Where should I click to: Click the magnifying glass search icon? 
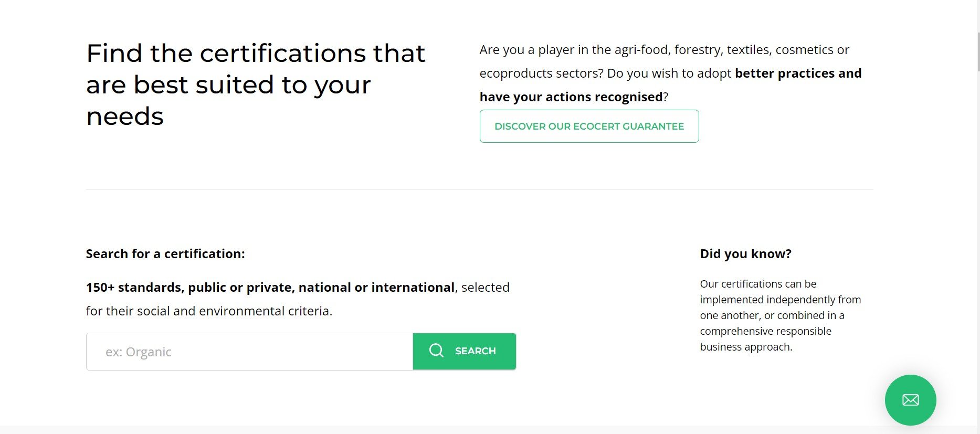click(436, 351)
